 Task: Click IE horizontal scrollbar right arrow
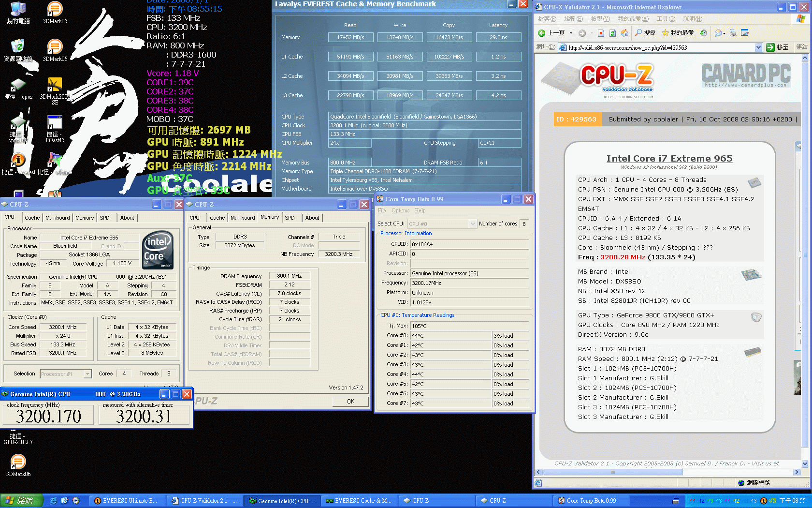click(x=797, y=472)
